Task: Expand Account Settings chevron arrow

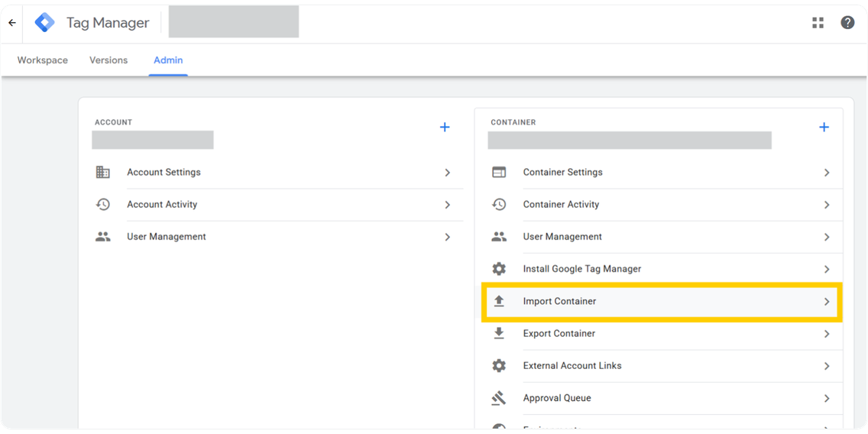Action: 447,173
